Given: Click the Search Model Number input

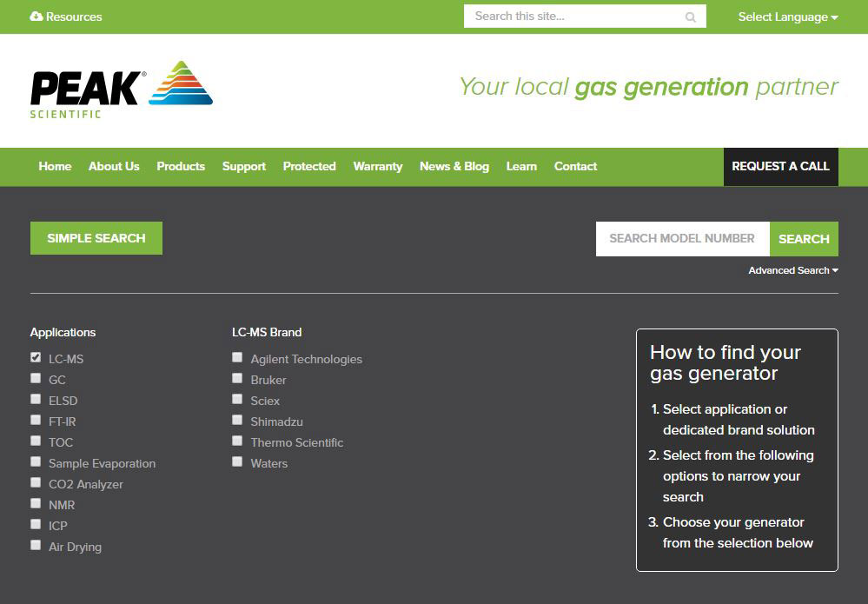Looking at the screenshot, I should click(x=683, y=239).
